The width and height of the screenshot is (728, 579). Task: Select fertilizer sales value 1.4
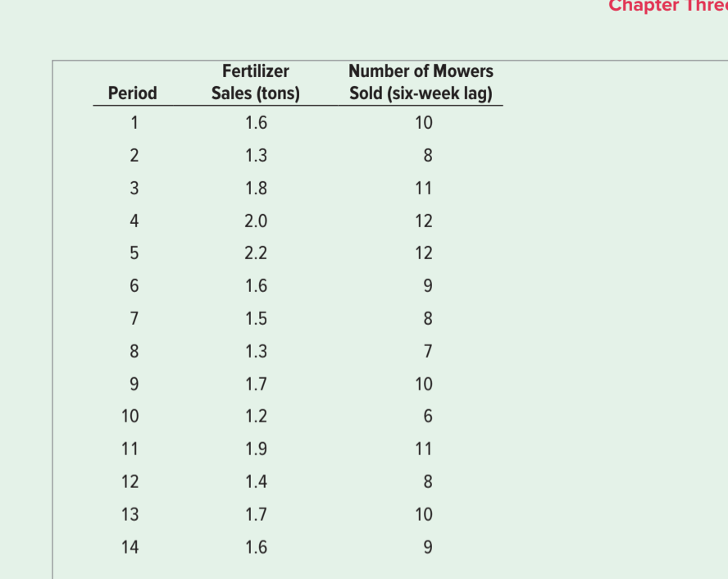(256, 482)
